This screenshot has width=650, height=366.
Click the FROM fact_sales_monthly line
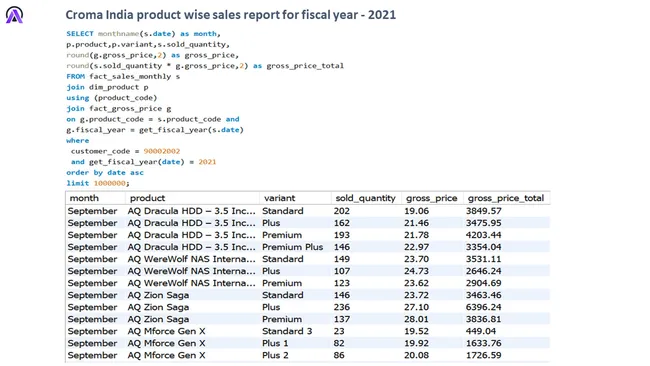[x=123, y=77]
